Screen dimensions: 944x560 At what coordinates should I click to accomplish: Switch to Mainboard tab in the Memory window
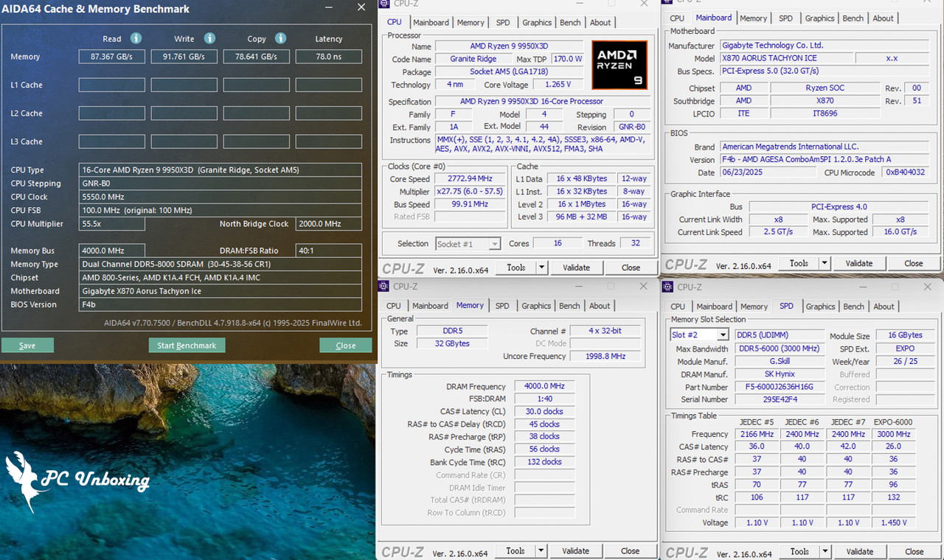pyautogui.click(x=430, y=306)
